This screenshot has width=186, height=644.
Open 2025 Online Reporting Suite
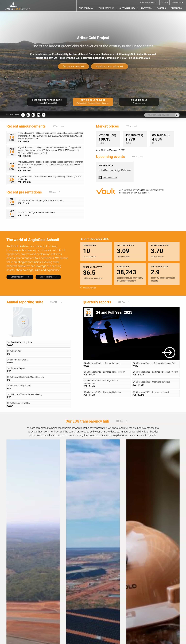pos(39,344)
